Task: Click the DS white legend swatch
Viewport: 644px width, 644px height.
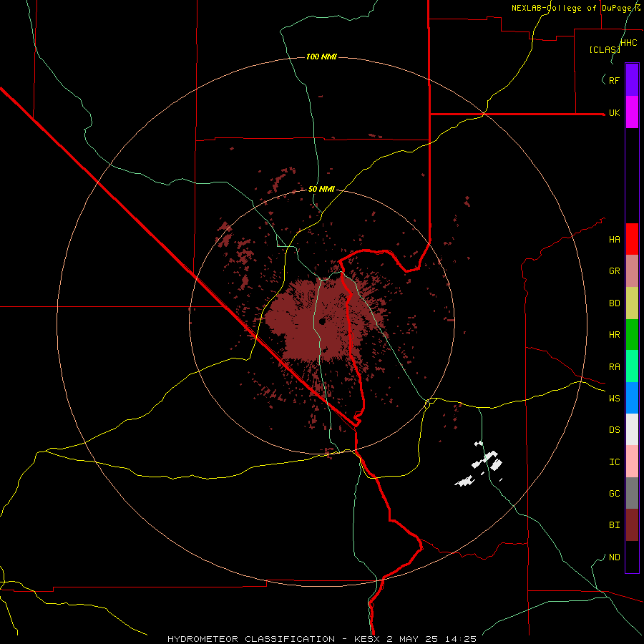Action: click(632, 429)
